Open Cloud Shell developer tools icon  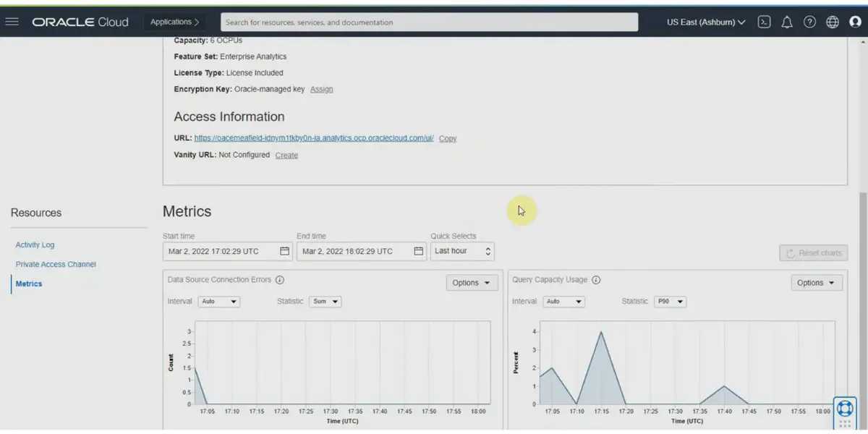click(764, 22)
